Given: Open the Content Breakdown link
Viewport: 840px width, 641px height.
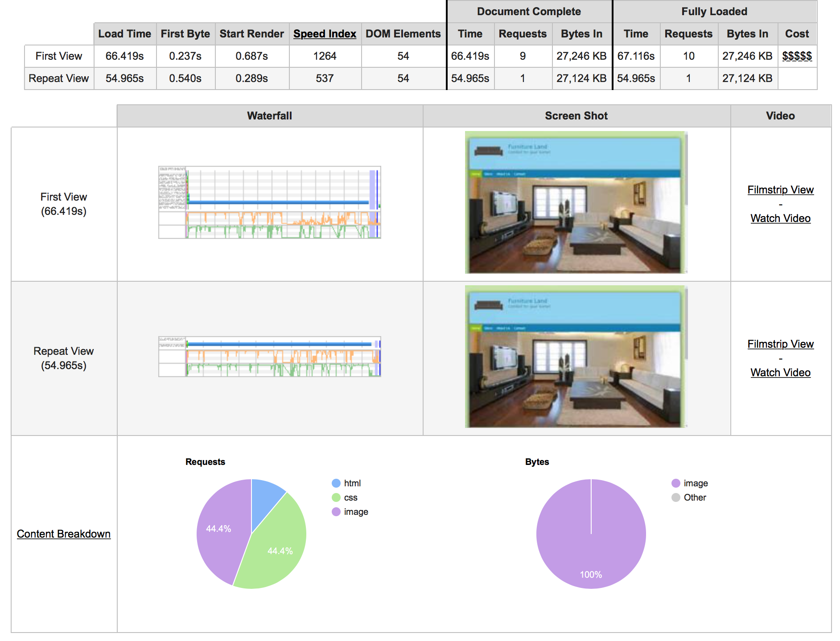Looking at the screenshot, I should [x=63, y=534].
